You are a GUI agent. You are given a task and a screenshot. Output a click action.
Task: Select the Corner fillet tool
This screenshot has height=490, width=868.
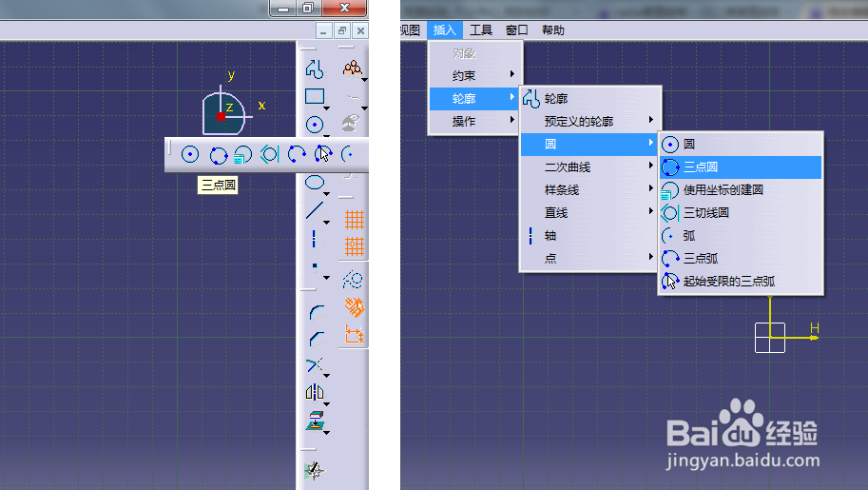318,312
